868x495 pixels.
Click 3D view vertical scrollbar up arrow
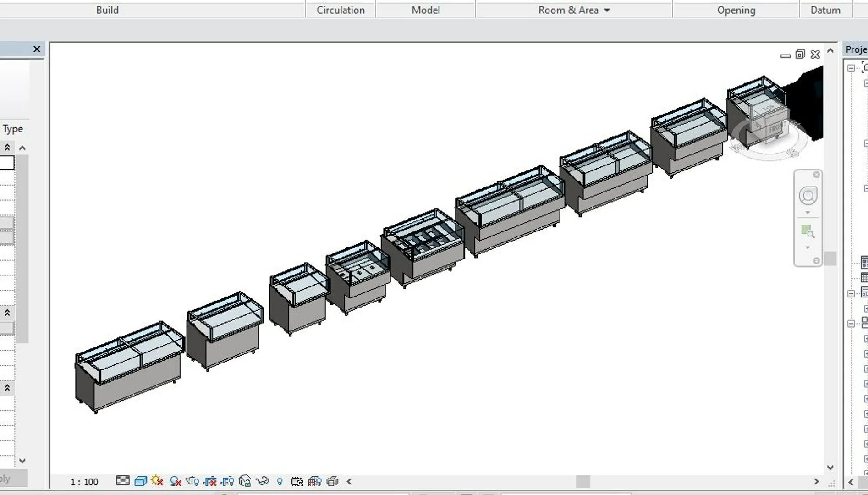(x=830, y=51)
